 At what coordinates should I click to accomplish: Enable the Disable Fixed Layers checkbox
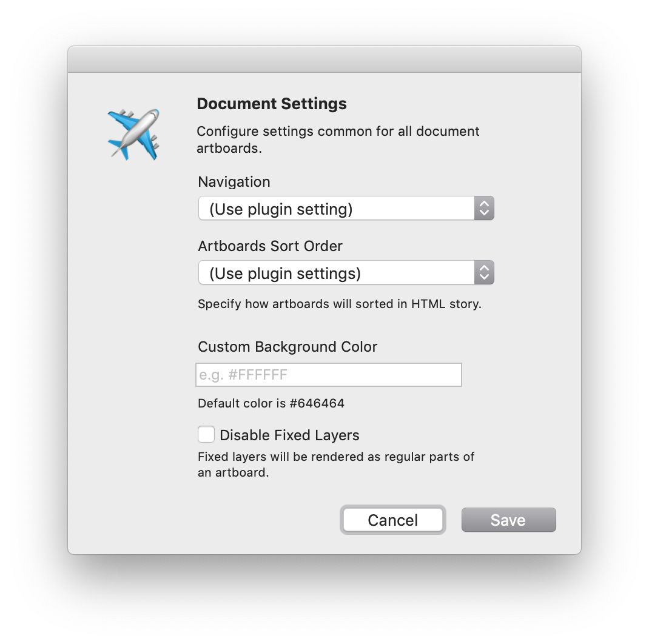[x=206, y=435]
